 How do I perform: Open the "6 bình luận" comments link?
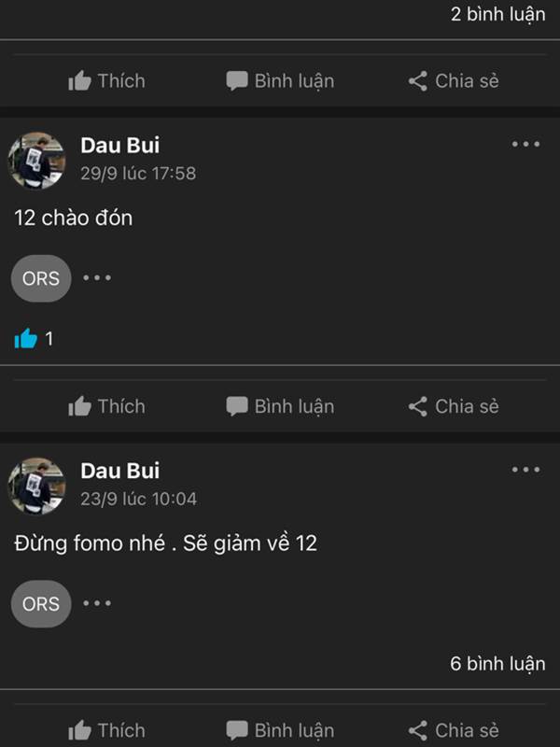pyautogui.click(x=497, y=664)
